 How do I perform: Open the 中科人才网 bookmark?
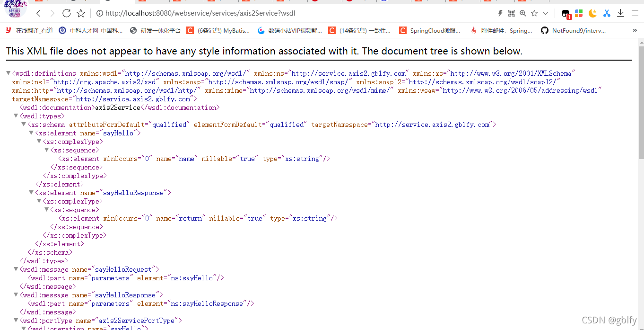click(x=91, y=30)
